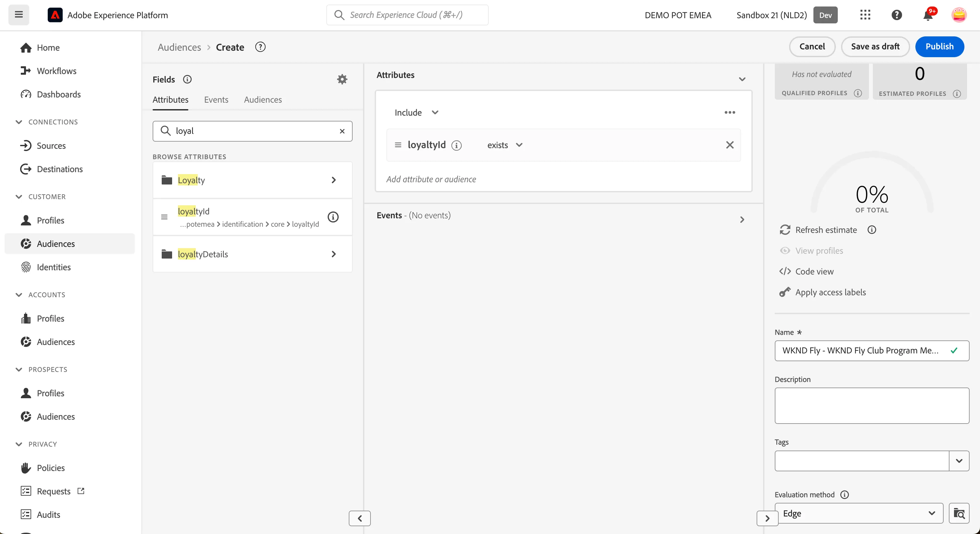Click the Description text area
This screenshot has height=534, width=980.
click(x=872, y=405)
